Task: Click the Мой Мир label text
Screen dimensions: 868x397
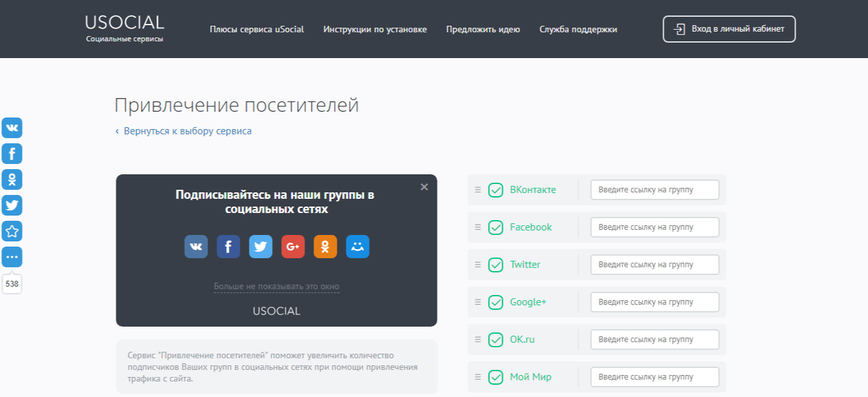Action: (531, 377)
